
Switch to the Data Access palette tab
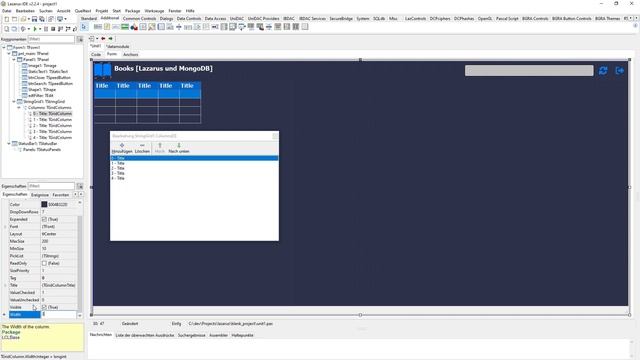coord(215,19)
